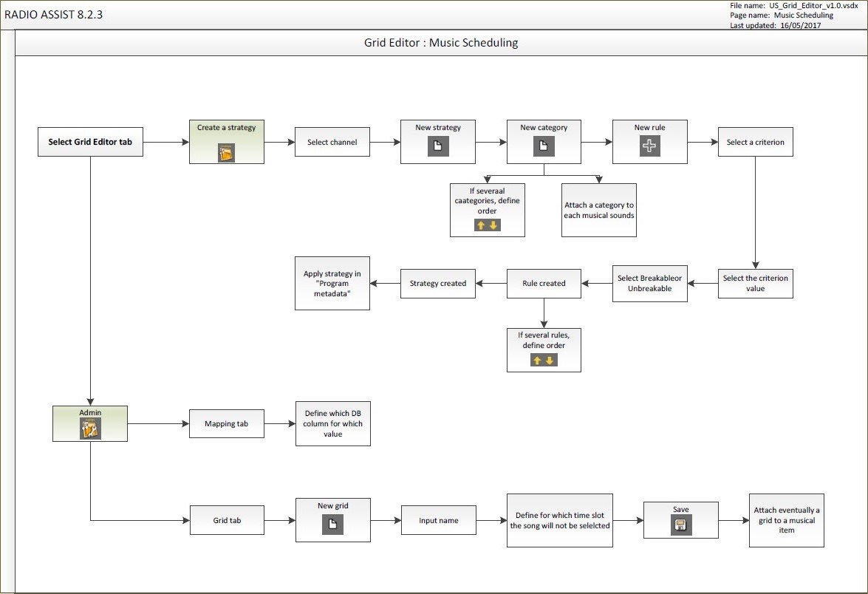The image size is (868, 594).
Task: Click the rules order up/down arrows icon
Action: [544, 361]
